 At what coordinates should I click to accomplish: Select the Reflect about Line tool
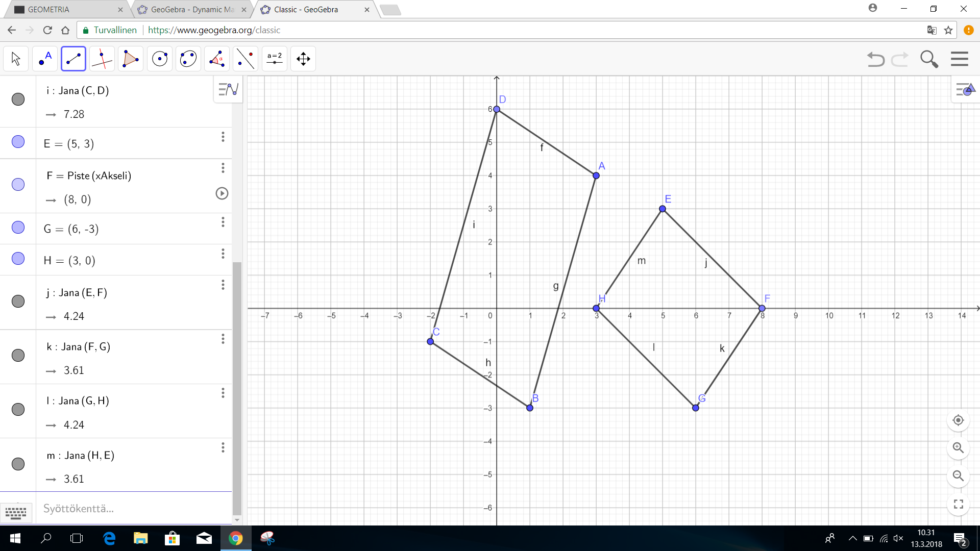[x=246, y=59]
